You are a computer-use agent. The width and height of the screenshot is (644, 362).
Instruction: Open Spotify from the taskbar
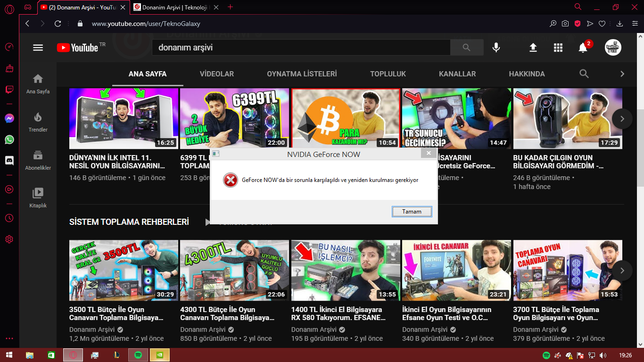[x=139, y=355]
